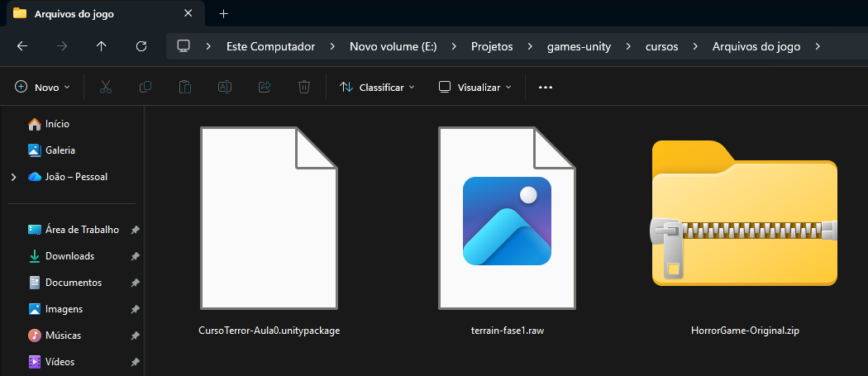
Task: Navigate to Novo volume (E:) breadcrumb
Action: point(393,46)
